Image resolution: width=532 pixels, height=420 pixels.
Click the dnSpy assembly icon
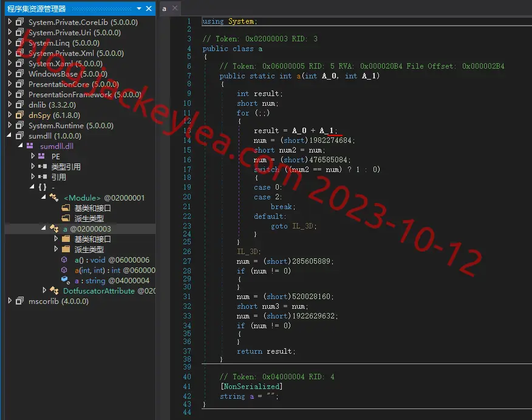click(x=19, y=115)
